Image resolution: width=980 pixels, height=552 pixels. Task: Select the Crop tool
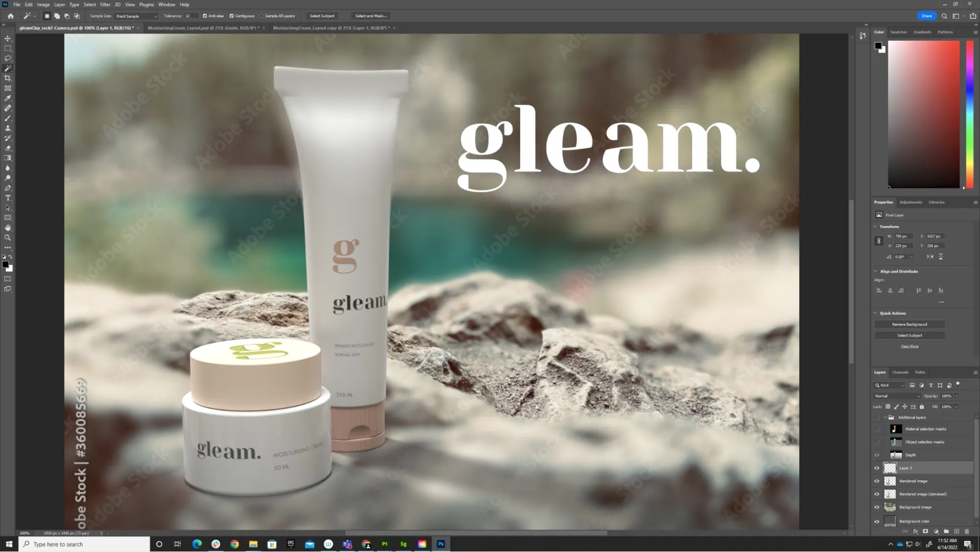(x=8, y=79)
